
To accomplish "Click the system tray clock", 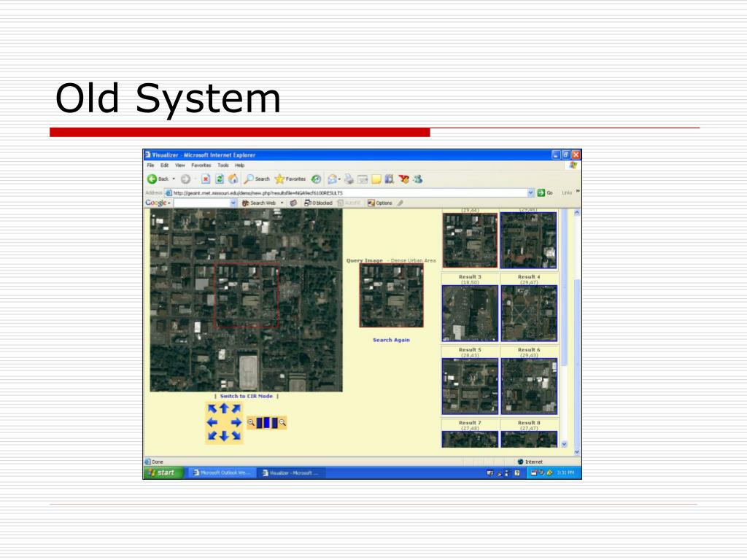I will coord(565,472).
